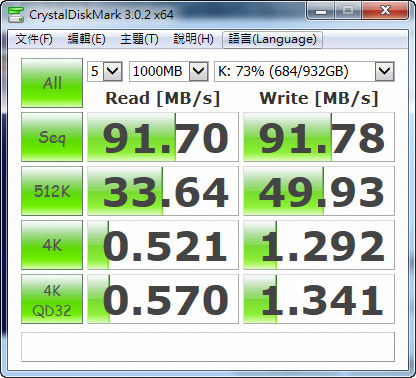Open the drive K: selection dropdown
The height and width of the screenshot is (378, 416).
[304, 71]
